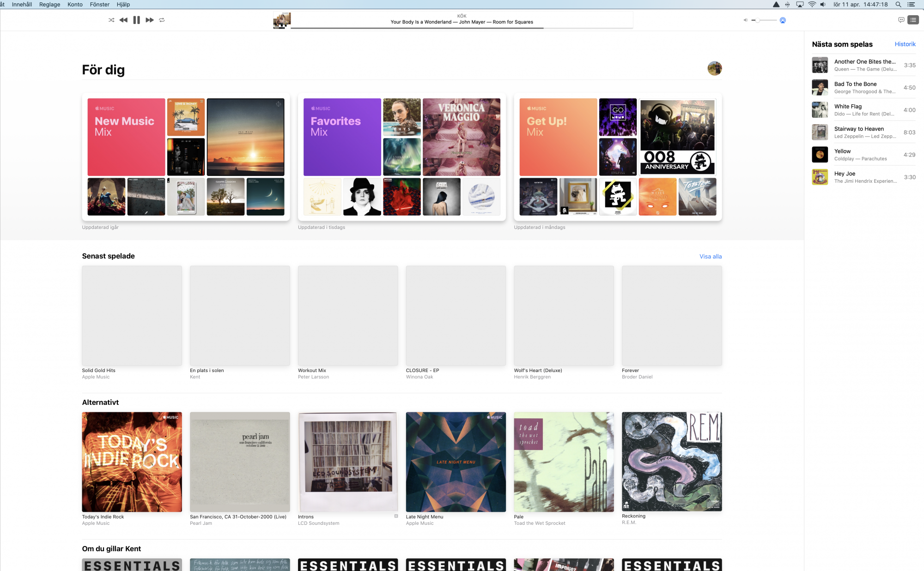Open the Wi-Fi status menu

(x=812, y=4)
